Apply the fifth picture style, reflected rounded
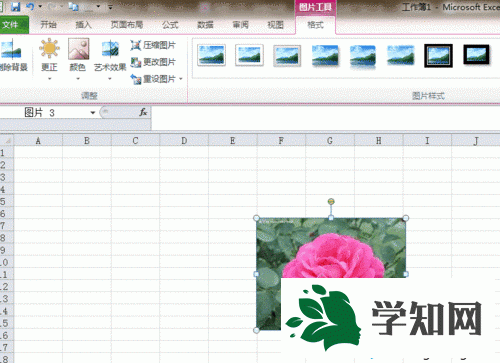This screenshot has height=363, width=500. (363, 56)
